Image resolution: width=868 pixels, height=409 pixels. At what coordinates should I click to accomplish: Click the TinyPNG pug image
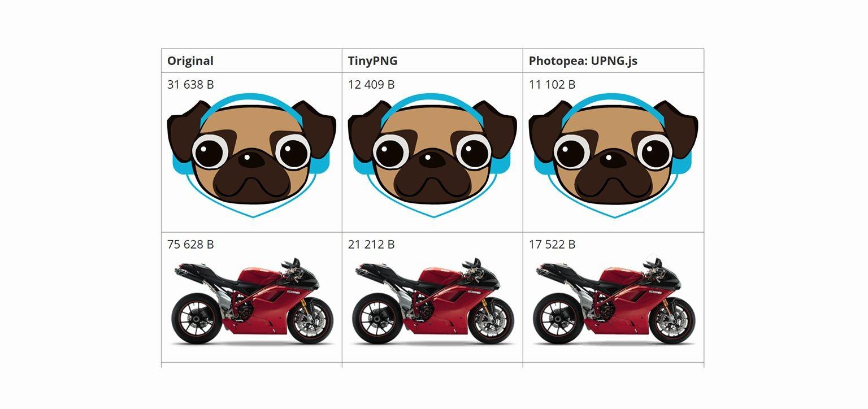coord(432,155)
